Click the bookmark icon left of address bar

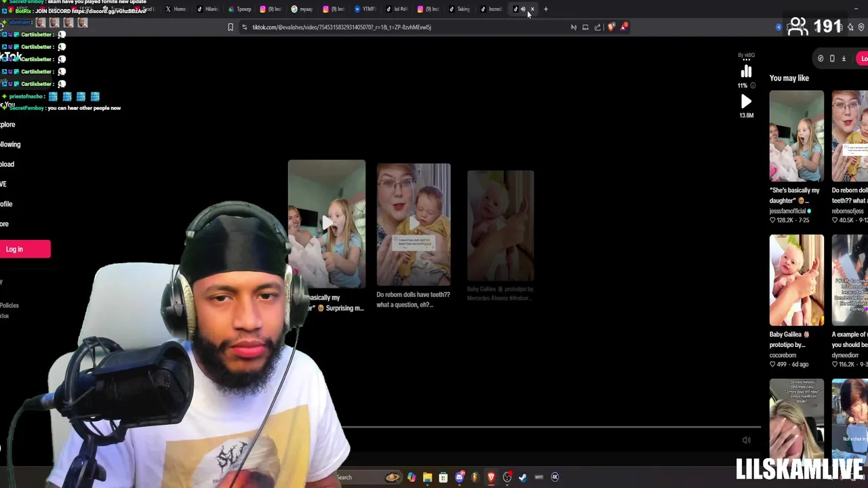(x=231, y=27)
